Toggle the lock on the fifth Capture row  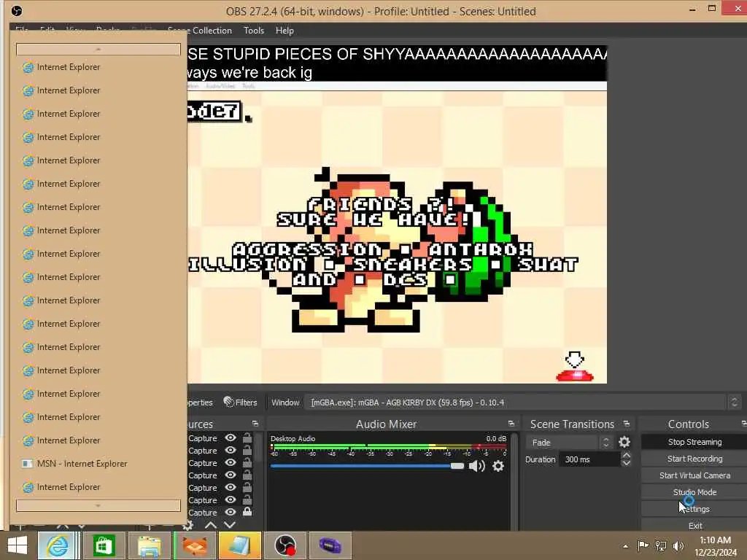pyautogui.click(x=247, y=487)
